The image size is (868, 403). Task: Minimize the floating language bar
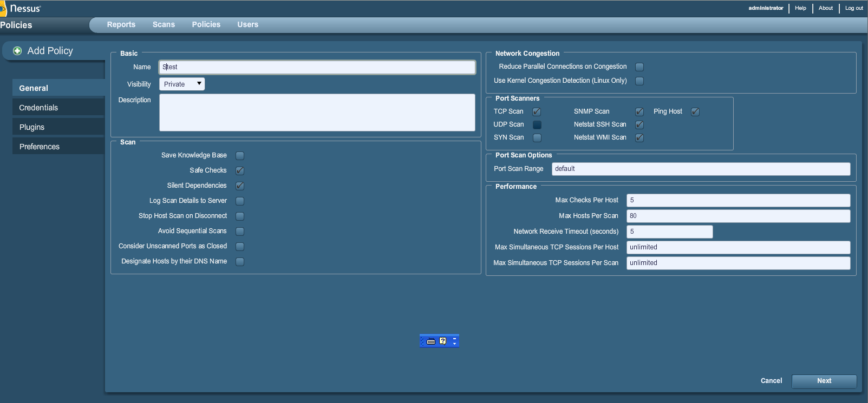pyautogui.click(x=455, y=339)
